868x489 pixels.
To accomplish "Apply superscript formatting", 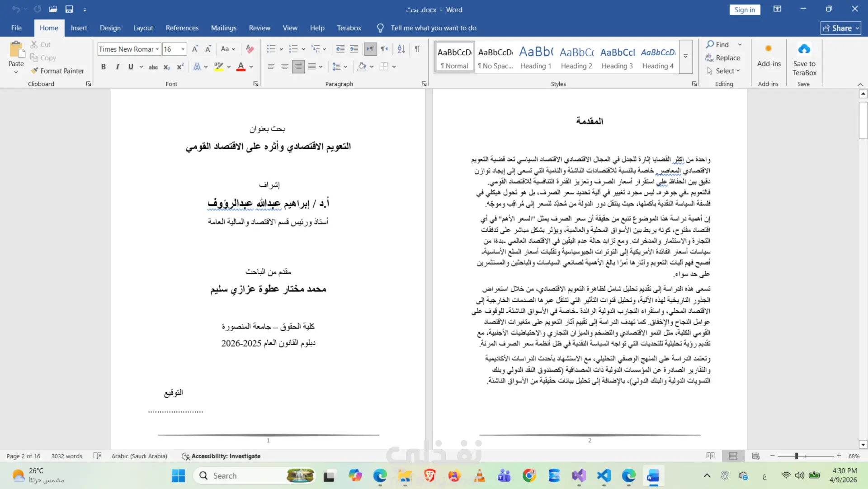I will 180,67.
